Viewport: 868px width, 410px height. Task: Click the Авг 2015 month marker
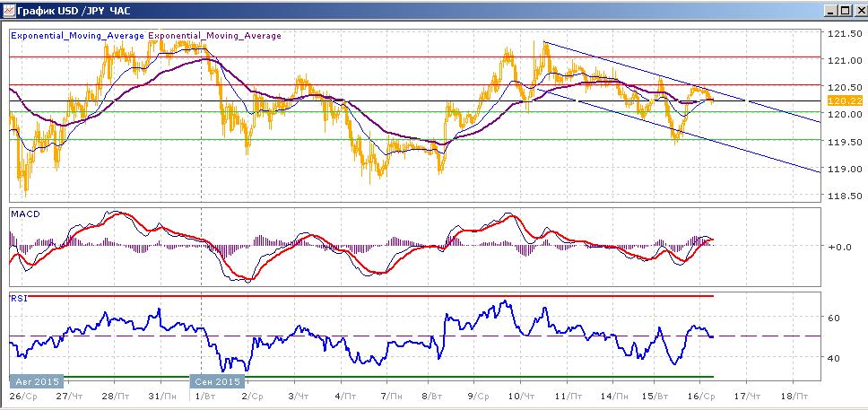point(36,379)
